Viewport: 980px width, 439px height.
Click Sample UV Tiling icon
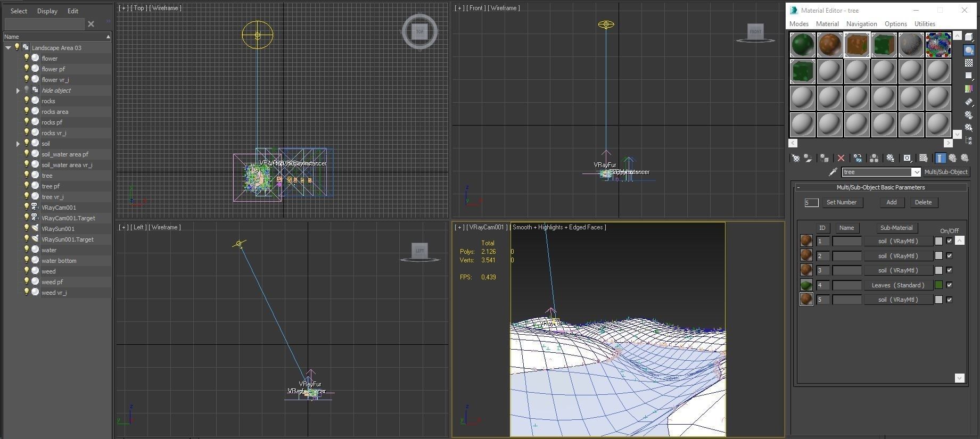(969, 76)
